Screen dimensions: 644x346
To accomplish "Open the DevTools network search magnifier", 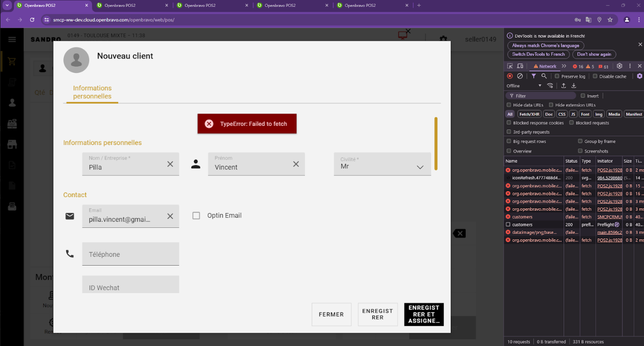I will [544, 76].
